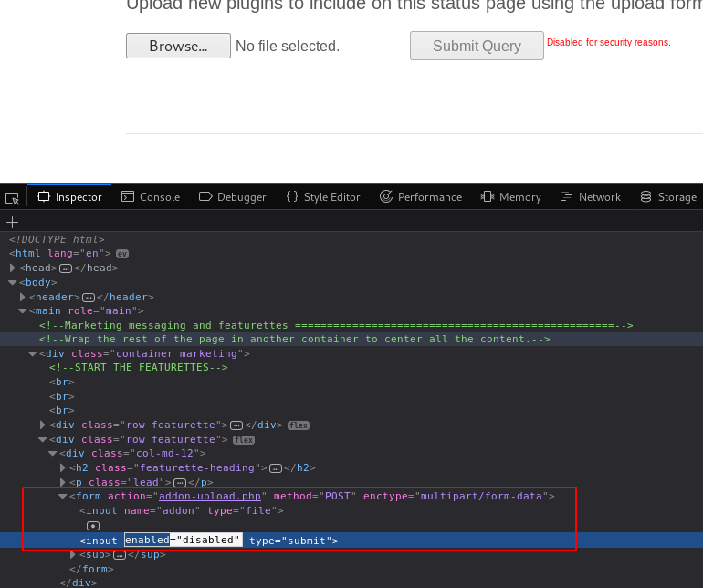Collapse the body element node
This screenshot has height=588, width=703.
13,282
